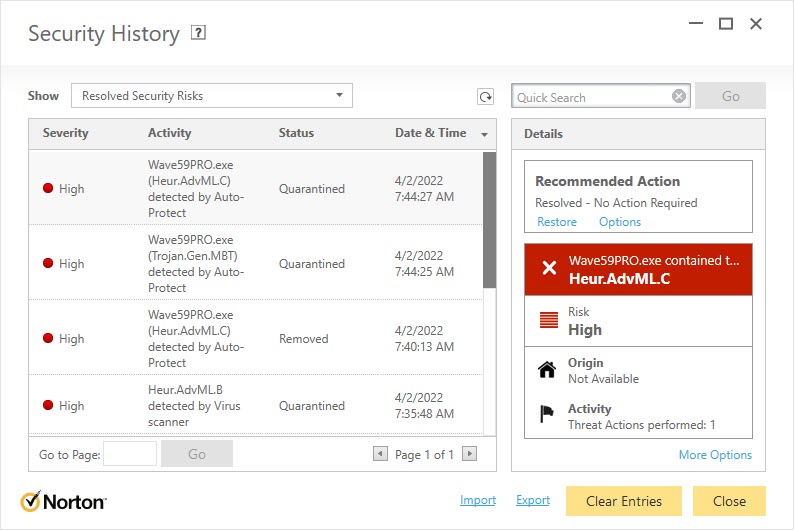The width and height of the screenshot is (794, 530).
Task: Click the Export link
Action: click(x=533, y=500)
